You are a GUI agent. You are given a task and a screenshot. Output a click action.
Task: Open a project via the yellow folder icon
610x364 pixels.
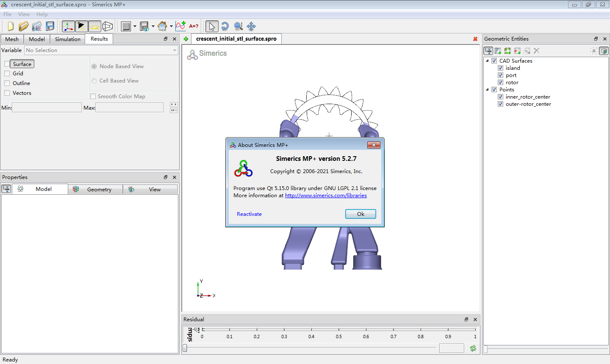point(24,26)
